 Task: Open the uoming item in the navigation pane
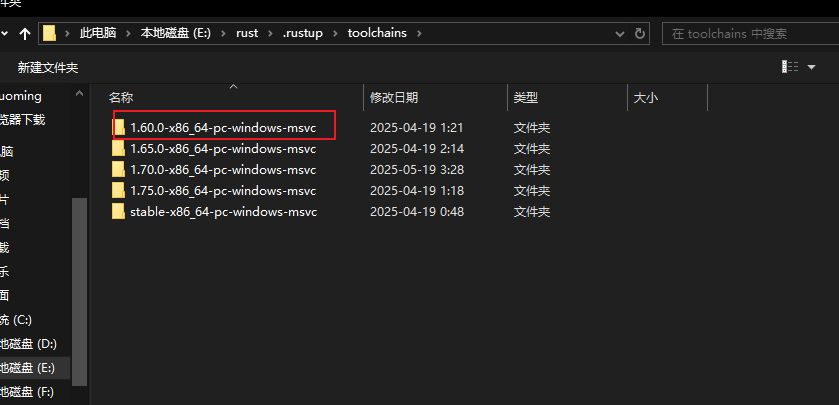pyautogui.click(x=21, y=96)
